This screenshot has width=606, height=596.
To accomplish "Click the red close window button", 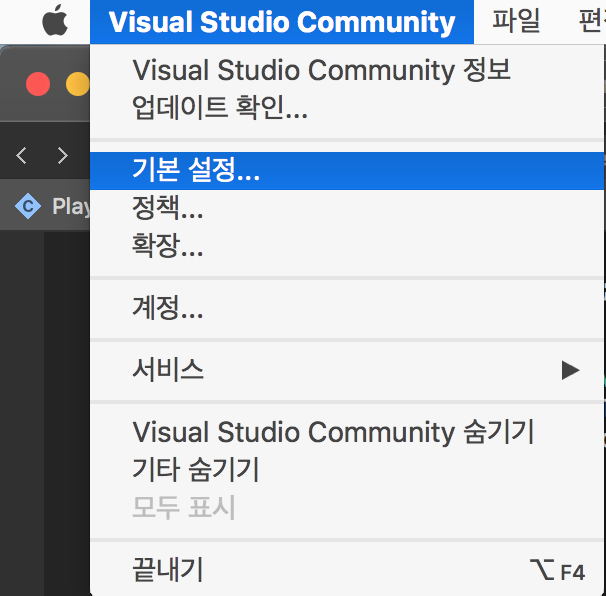I will 38,84.
